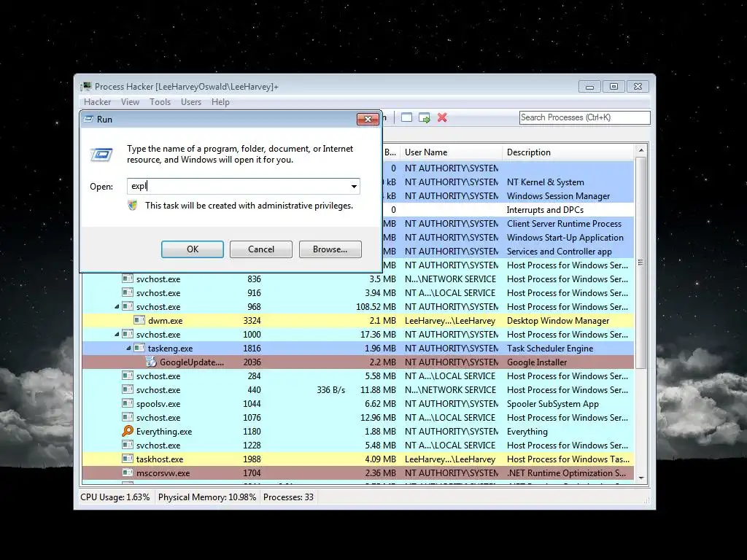
Task: Select the taskhost.exe process name
Action: (160, 459)
